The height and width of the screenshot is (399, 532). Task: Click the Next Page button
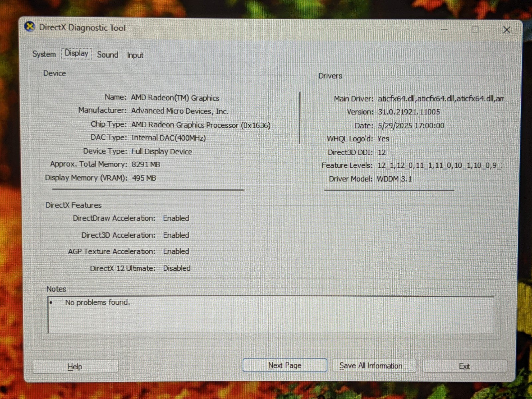(285, 365)
